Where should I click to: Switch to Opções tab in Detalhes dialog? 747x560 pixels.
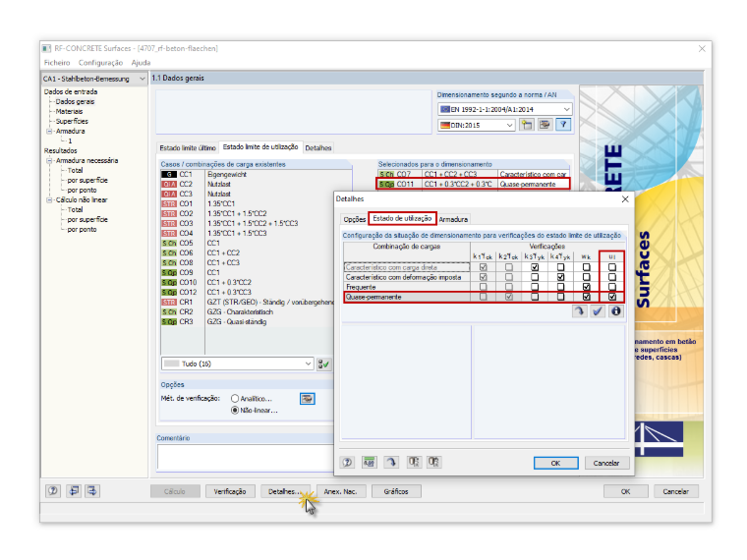[x=355, y=219]
